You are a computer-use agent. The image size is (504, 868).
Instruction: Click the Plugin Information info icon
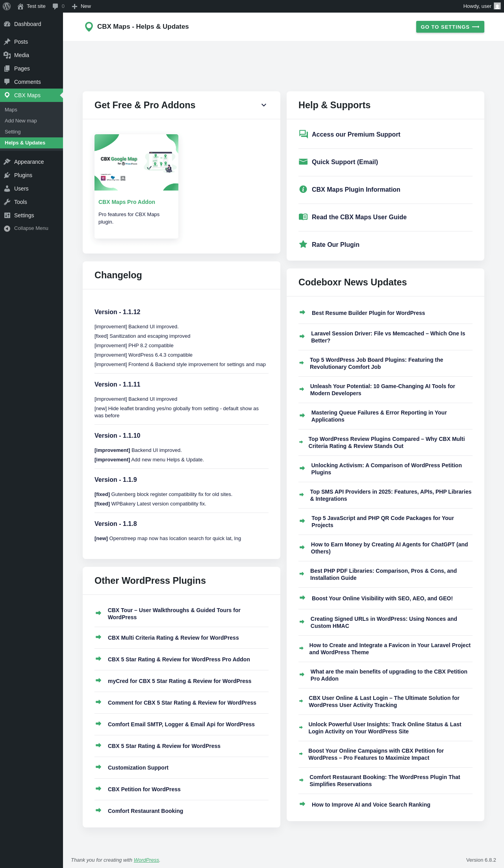click(x=303, y=189)
